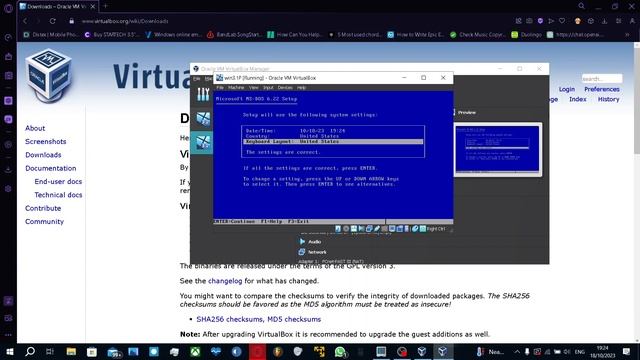Viewport: 640px width, 360px height.
Task: Click the VirtualBox cube logo
Action: click(x=49, y=75)
